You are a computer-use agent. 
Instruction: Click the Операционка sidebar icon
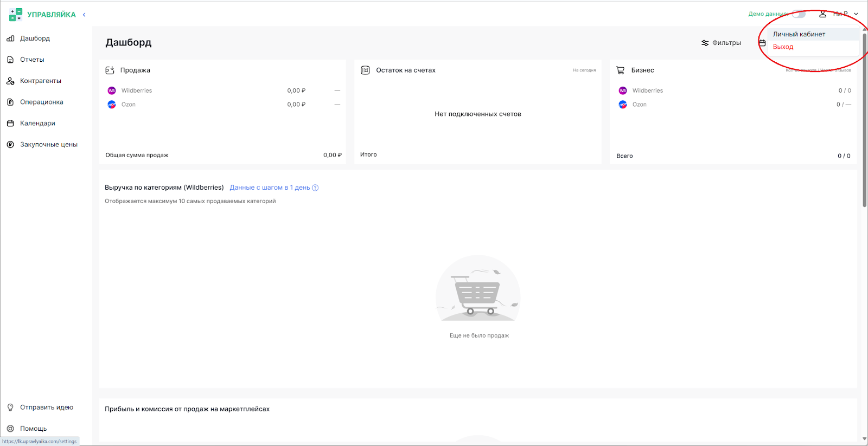(x=10, y=102)
